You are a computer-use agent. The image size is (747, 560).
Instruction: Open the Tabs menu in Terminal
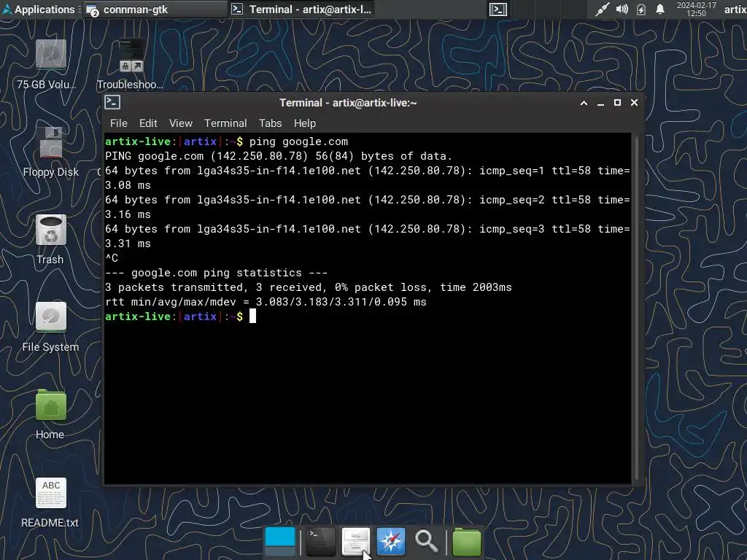point(270,123)
